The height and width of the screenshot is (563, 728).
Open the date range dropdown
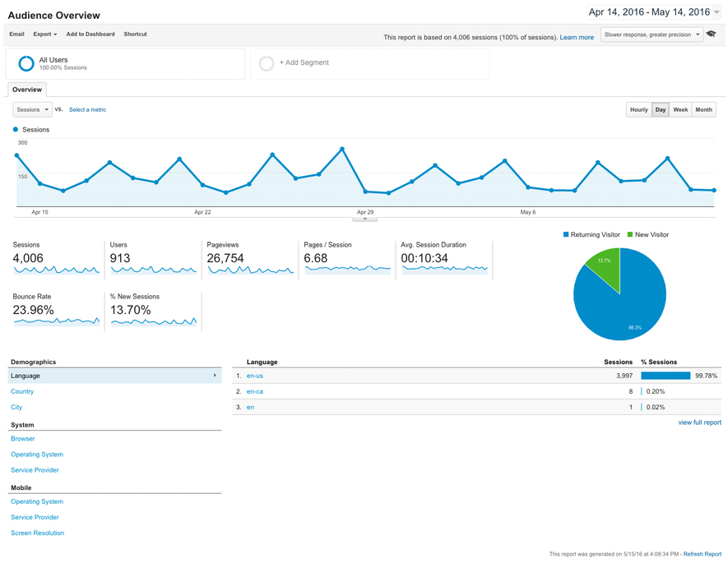pos(654,12)
